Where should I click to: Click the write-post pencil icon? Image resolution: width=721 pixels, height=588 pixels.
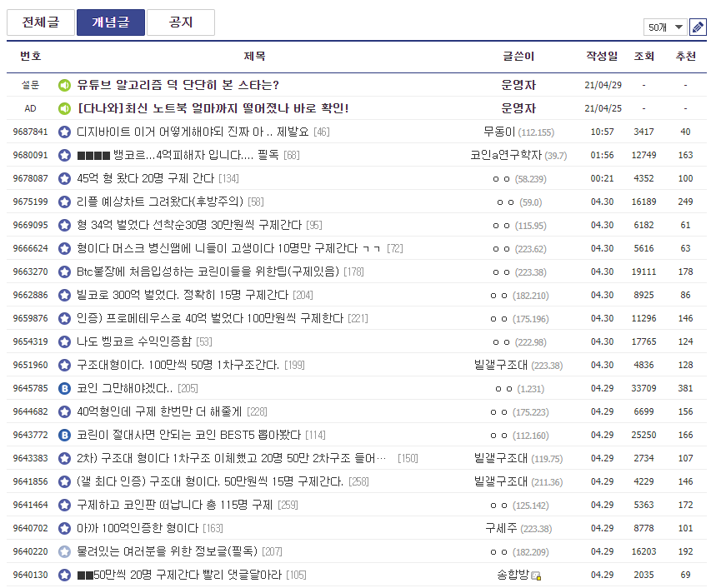point(698,27)
